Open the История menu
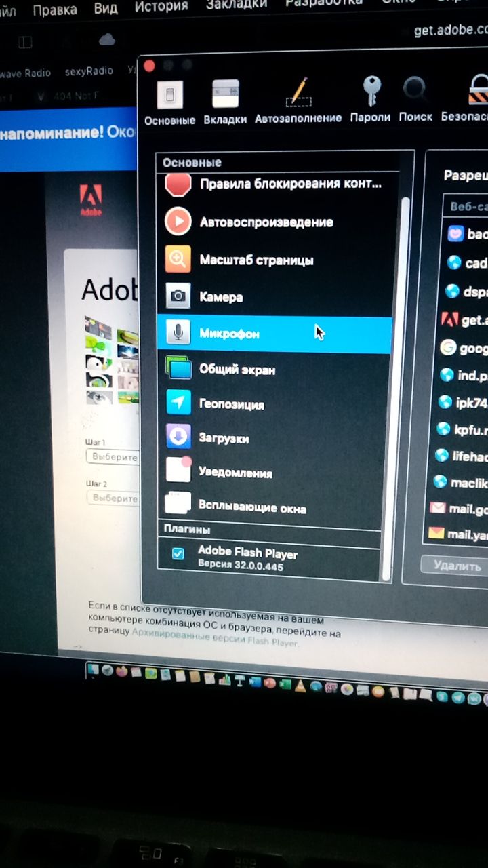Screen dimensions: 488x868 (161, 7)
